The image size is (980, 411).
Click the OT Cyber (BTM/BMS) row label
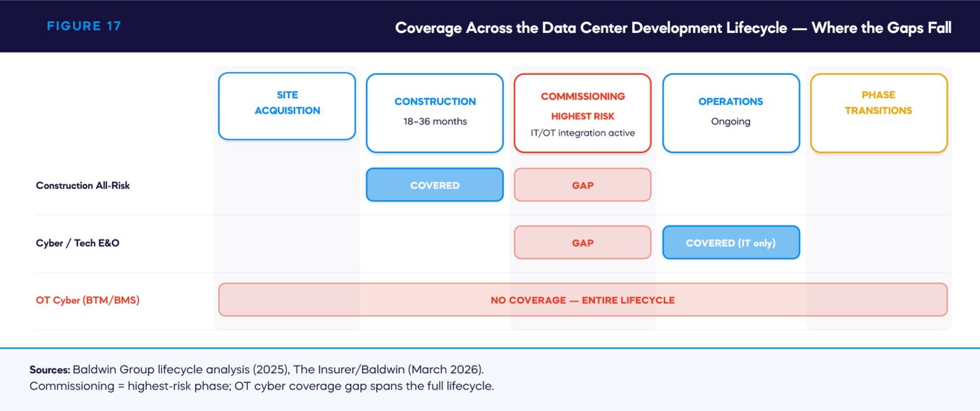pos(87,300)
